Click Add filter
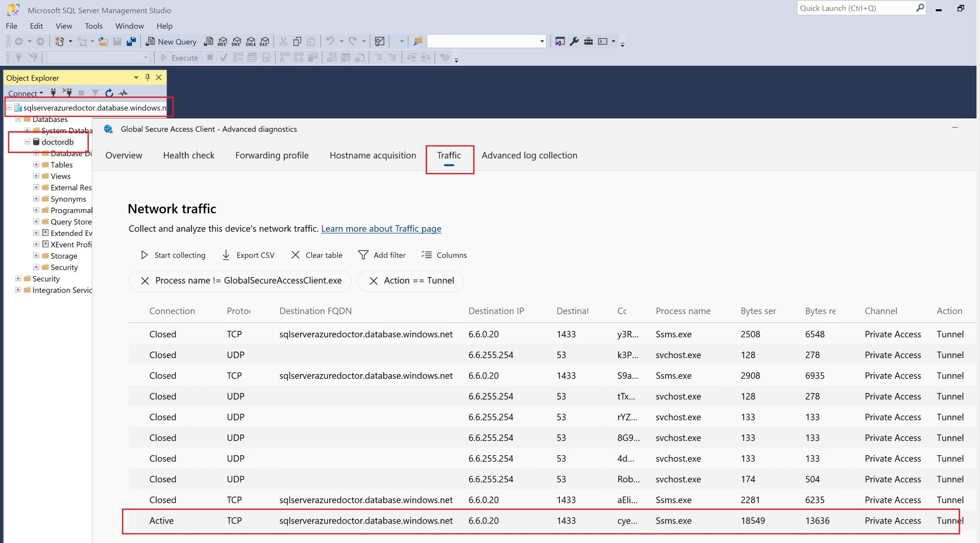The width and height of the screenshot is (980, 543). (x=382, y=255)
